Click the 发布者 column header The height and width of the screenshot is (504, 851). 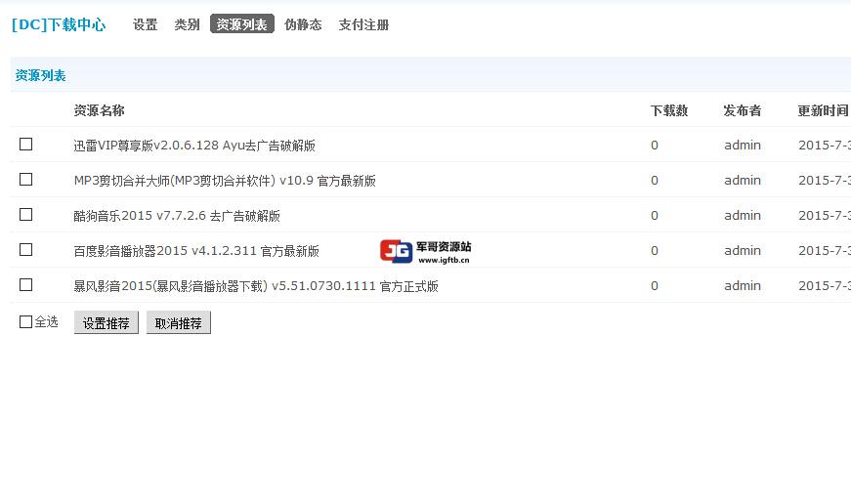742,110
